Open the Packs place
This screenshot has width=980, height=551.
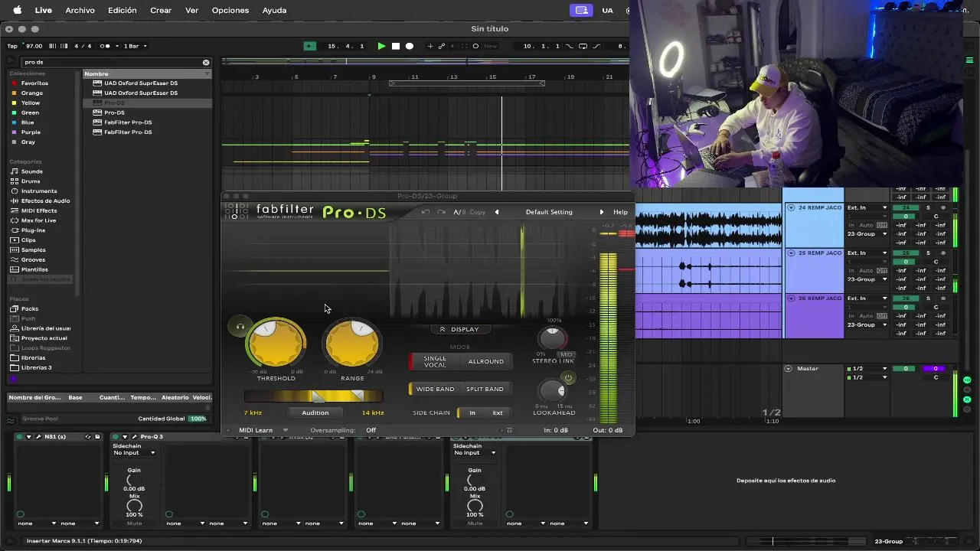click(29, 308)
